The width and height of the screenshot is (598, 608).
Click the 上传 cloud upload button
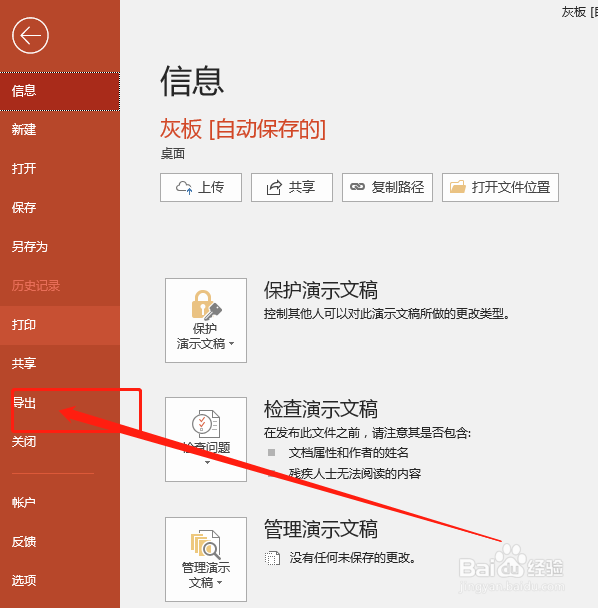point(201,188)
